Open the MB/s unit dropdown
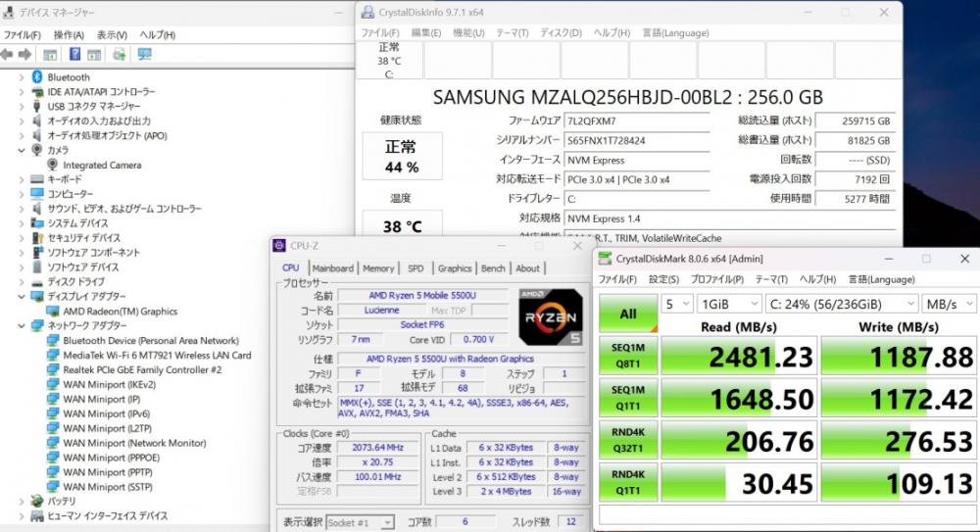The height and width of the screenshot is (532, 980). (950, 304)
